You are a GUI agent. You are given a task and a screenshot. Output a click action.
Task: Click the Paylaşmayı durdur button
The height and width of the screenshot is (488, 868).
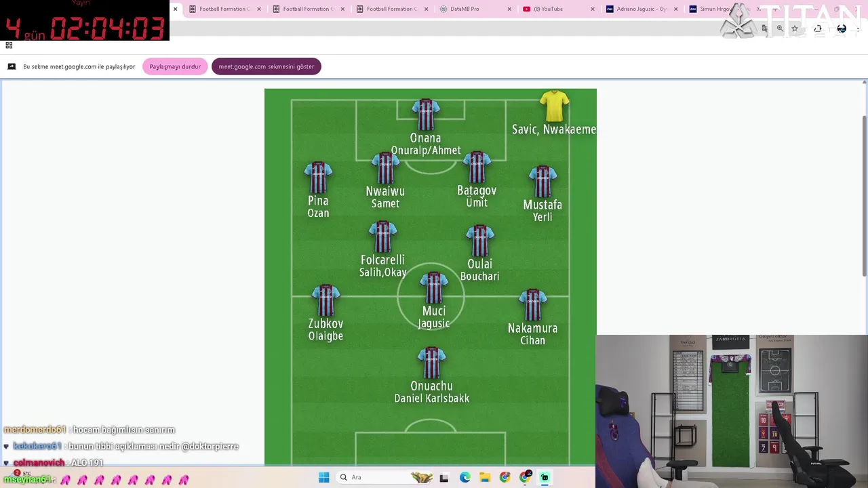175,66
